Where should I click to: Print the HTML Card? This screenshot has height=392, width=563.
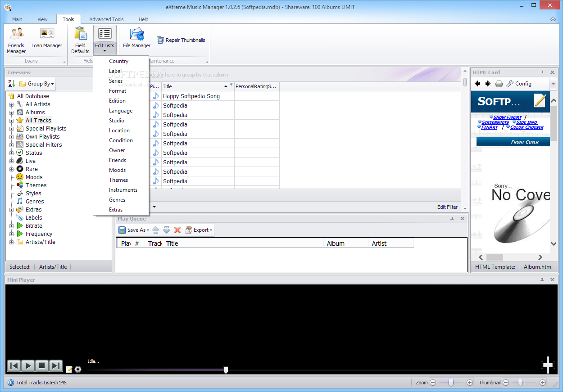pos(499,84)
